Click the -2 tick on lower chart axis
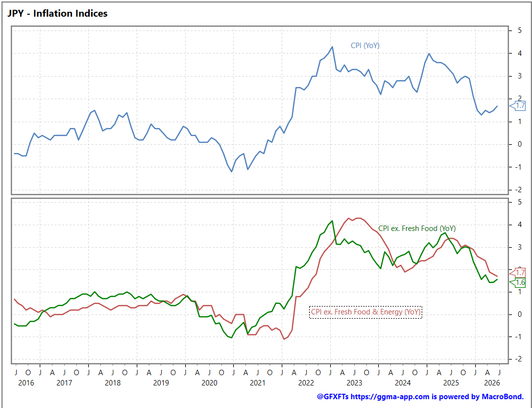532x408 pixels. [x=518, y=359]
